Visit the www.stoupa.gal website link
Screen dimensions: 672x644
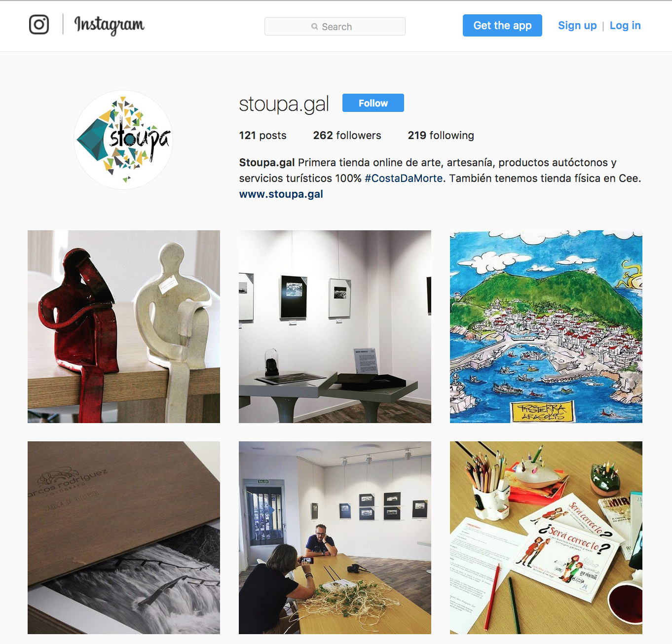point(281,194)
